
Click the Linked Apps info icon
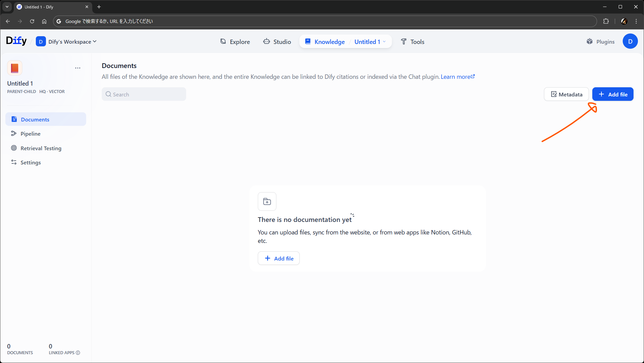pyautogui.click(x=78, y=353)
